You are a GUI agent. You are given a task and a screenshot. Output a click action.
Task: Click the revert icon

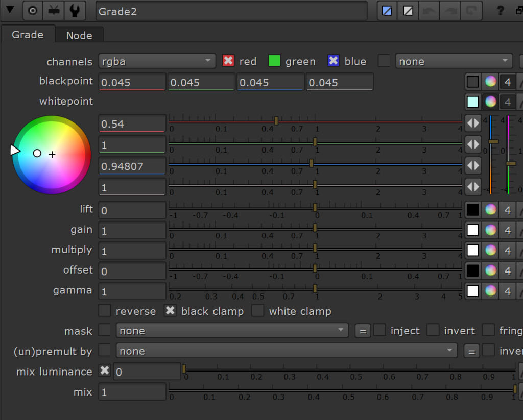click(x=471, y=11)
